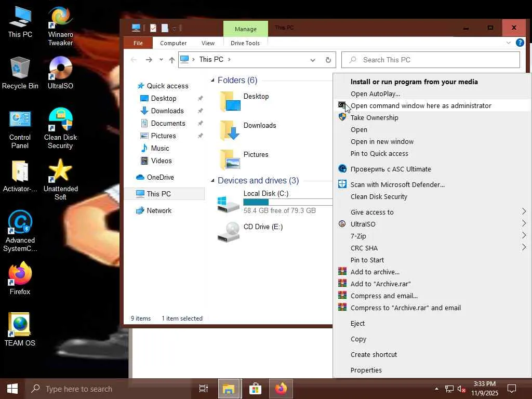Click the Manage contextual tab

point(246,29)
